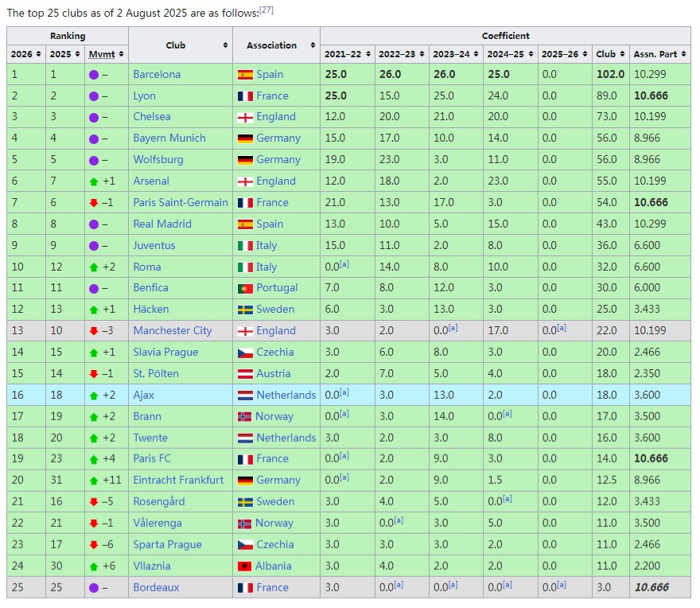Screen dimensions: 700x608
Task: Open the Lyon club link
Action: tap(144, 95)
